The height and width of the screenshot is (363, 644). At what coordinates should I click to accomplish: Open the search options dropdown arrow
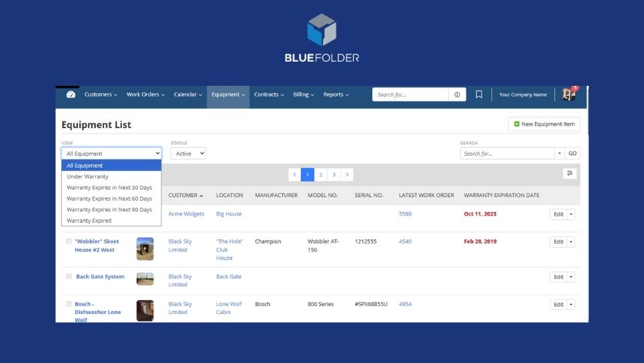click(x=560, y=154)
